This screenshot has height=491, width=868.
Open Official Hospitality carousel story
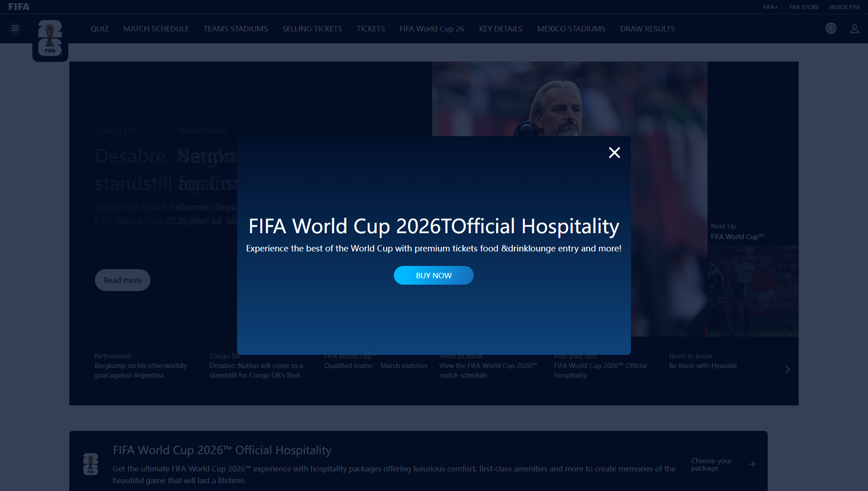[x=606, y=370]
